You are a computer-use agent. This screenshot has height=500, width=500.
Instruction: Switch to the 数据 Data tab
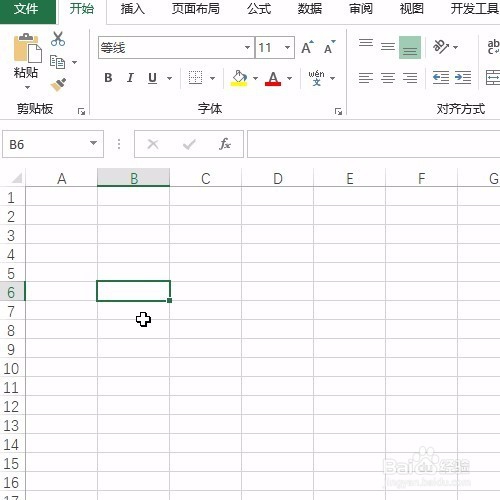tap(310, 9)
